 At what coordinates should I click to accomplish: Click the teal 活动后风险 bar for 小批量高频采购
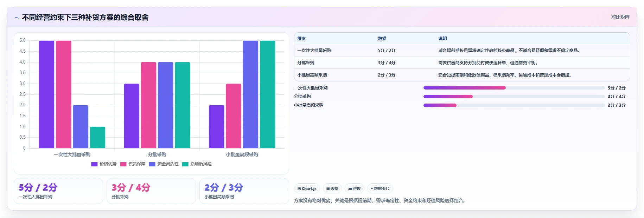(267, 94)
